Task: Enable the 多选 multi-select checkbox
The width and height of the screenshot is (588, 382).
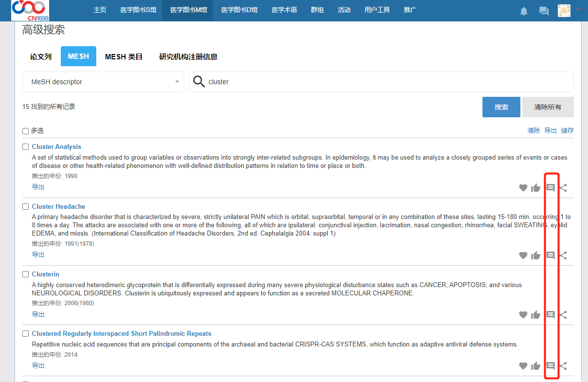Action: (x=26, y=131)
